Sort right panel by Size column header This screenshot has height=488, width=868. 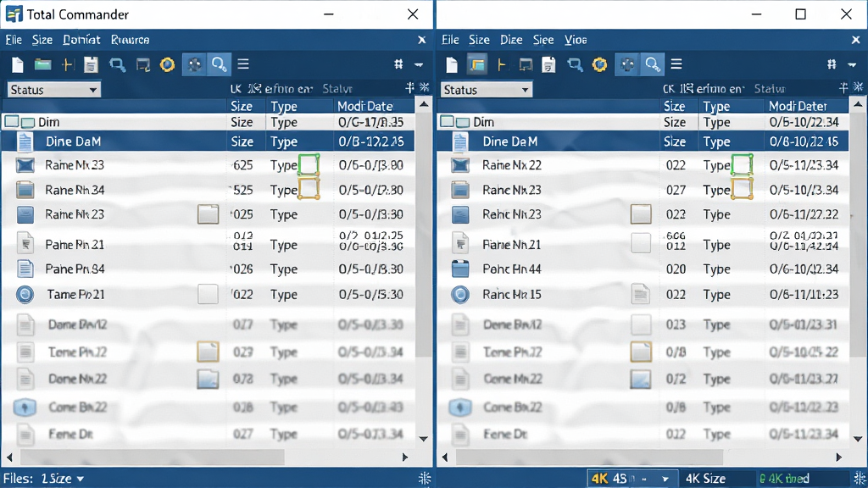(674, 106)
